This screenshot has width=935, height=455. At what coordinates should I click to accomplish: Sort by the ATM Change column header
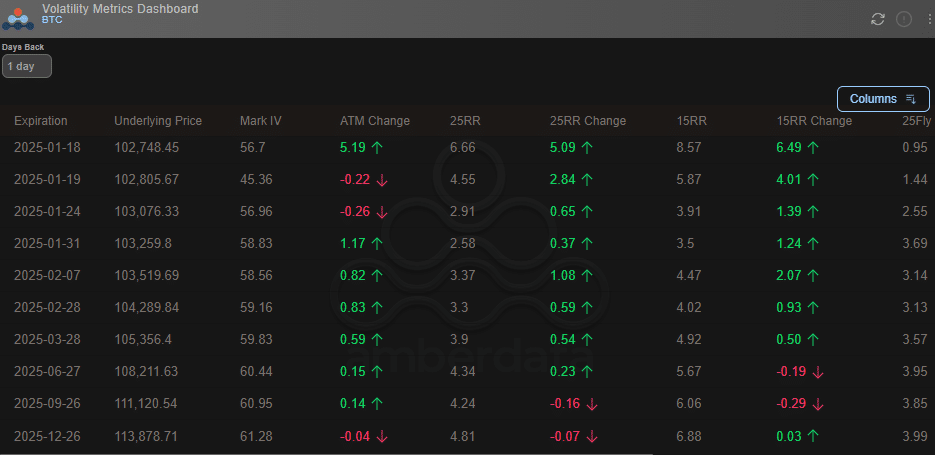(x=375, y=121)
